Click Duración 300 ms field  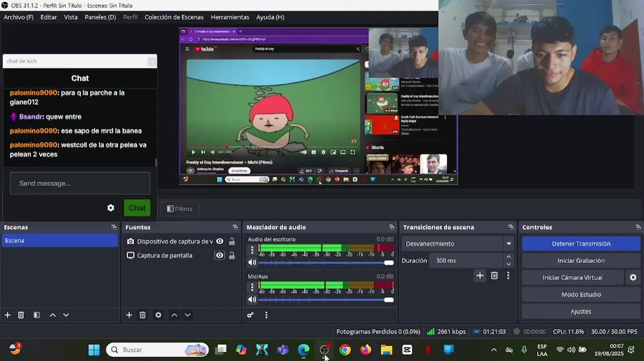pos(466,261)
